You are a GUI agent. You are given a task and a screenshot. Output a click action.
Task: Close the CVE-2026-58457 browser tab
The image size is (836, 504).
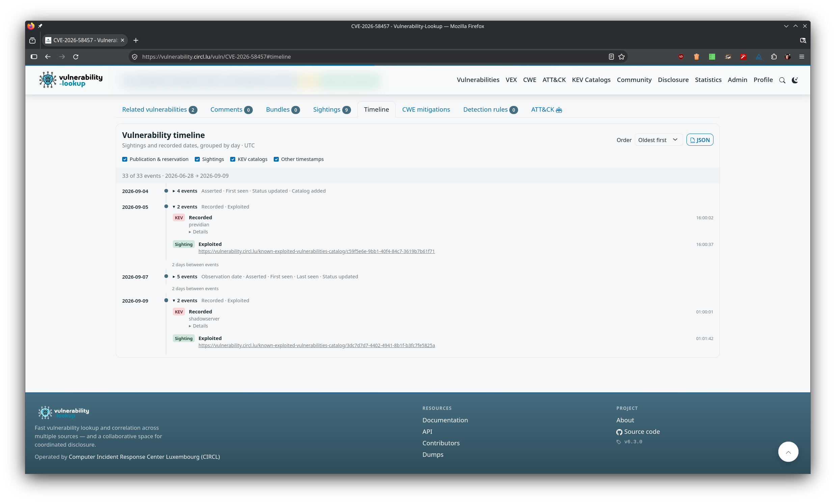tap(123, 40)
